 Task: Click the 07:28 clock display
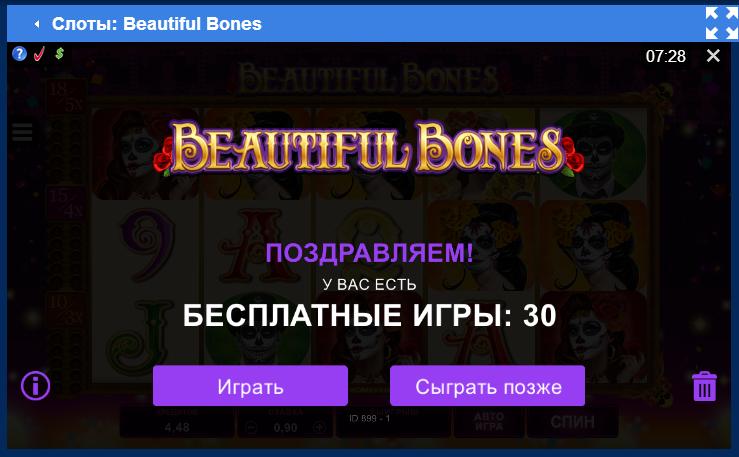665,57
